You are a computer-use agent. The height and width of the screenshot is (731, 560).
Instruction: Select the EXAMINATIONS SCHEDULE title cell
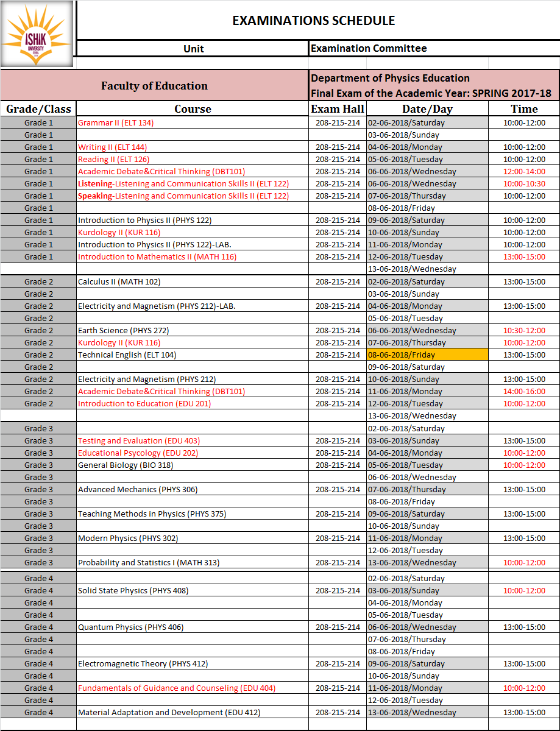(313, 21)
